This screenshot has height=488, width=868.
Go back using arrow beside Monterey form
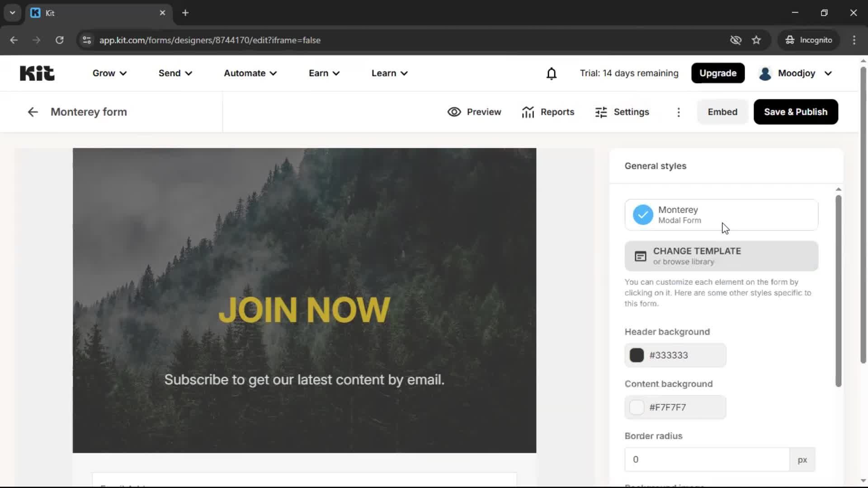(x=32, y=112)
